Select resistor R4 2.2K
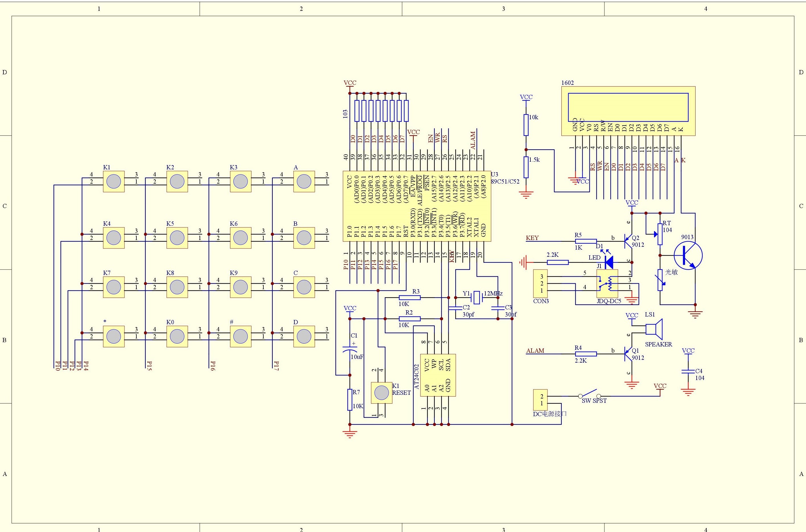 (586, 354)
